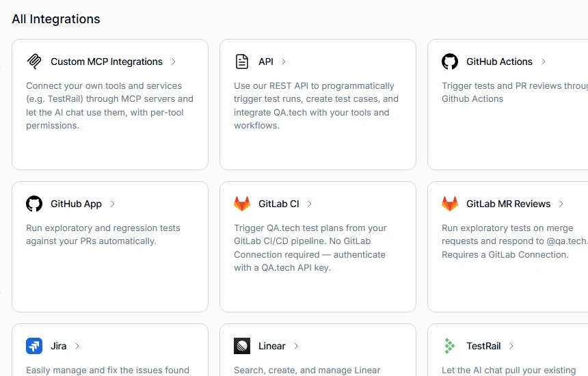The image size is (588, 376).
Task: Click text 'Search, create, and manage Linear'
Action: pyautogui.click(x=307, y=370)
